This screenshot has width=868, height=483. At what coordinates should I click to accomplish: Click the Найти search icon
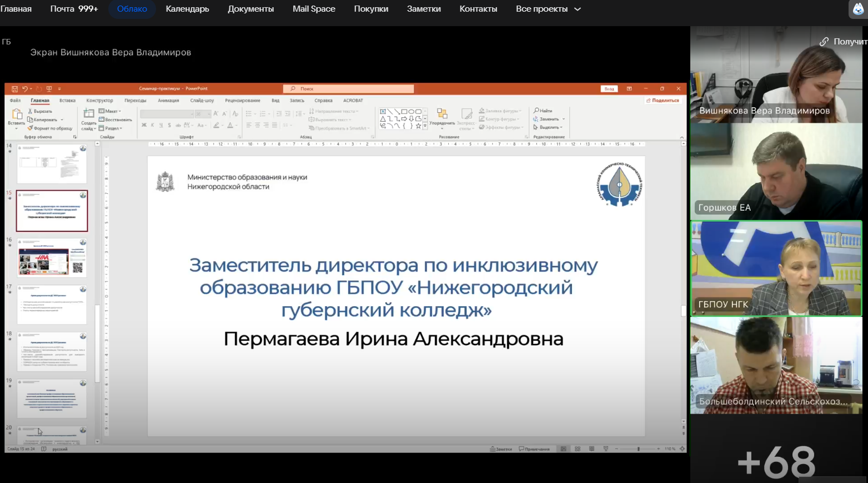(543, 111)
